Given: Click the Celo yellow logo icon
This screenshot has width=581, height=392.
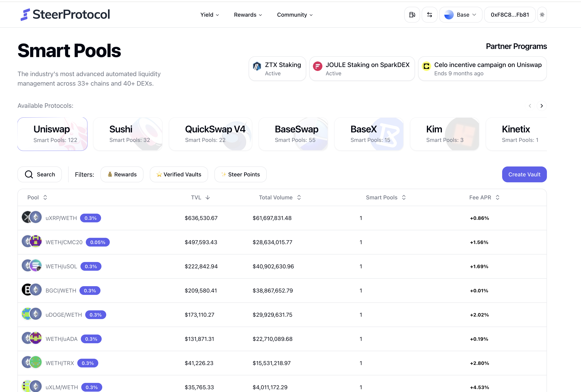Looking at the screenshot, I should point(426,66).
